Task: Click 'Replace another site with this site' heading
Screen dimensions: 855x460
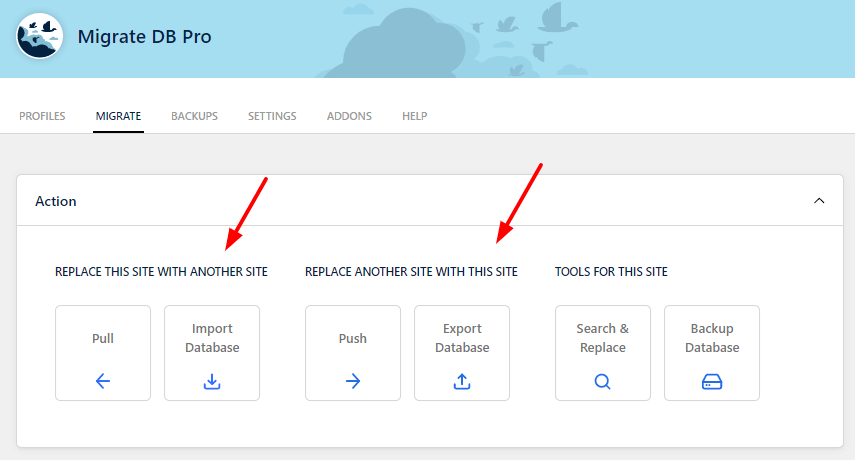Action: point(411,271)
